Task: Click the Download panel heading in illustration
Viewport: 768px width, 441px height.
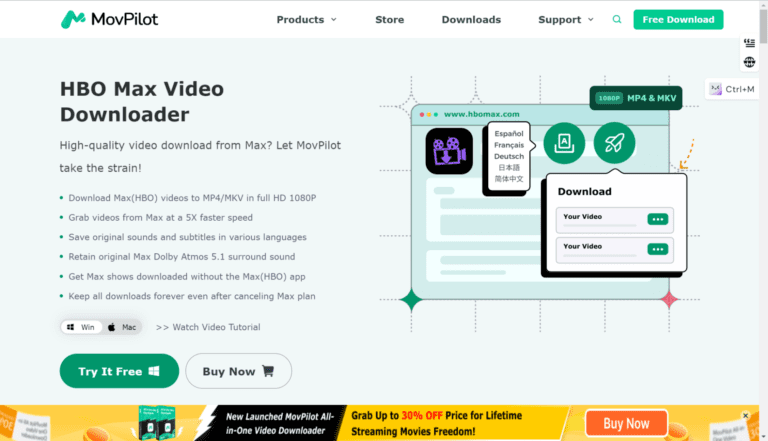Action: pos(584,192)
